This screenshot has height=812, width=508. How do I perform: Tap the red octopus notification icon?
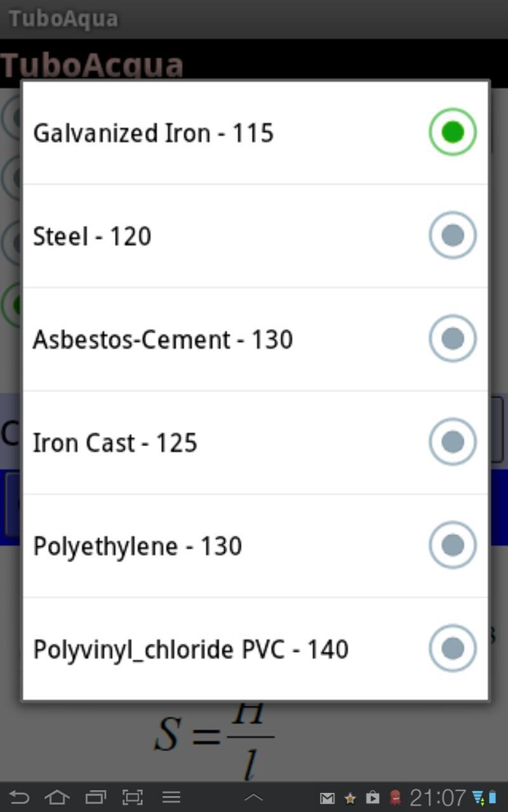click(x=395, y=798)
